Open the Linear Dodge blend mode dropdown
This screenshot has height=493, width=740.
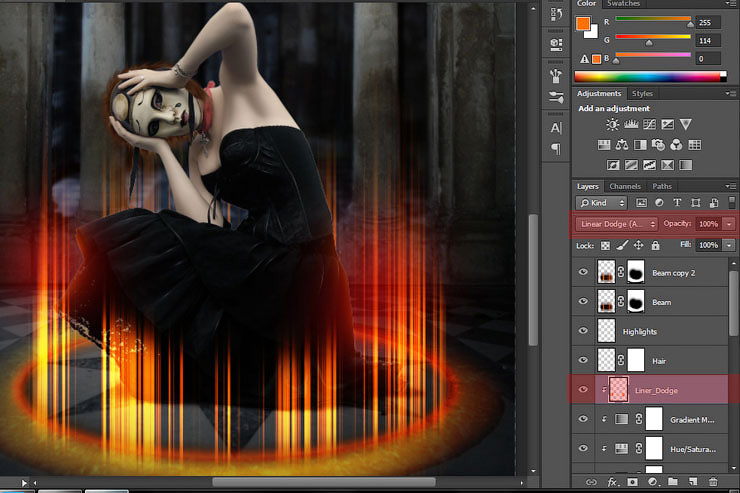pyautogui.click(x=617, y=224)
